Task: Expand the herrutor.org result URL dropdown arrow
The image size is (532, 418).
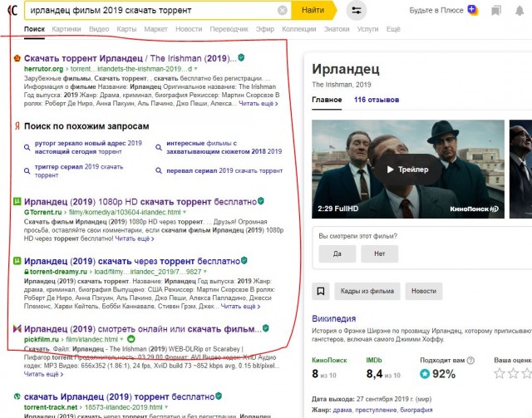Action: (x=195, y=69)
